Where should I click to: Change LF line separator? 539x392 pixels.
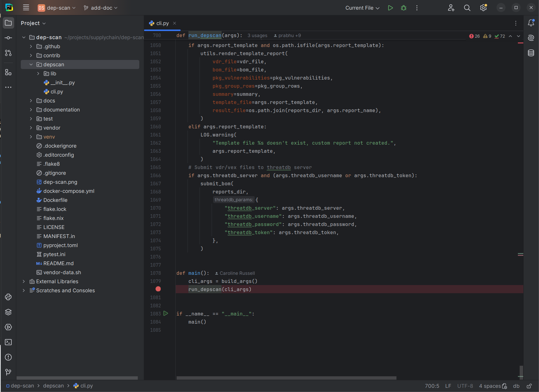pos(448,386)
